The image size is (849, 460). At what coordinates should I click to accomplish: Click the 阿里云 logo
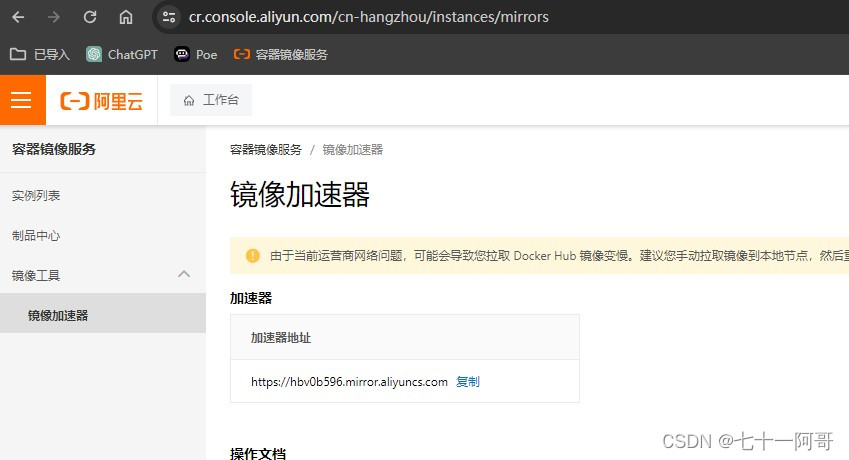pyautogui.click(x=101, y=101)
